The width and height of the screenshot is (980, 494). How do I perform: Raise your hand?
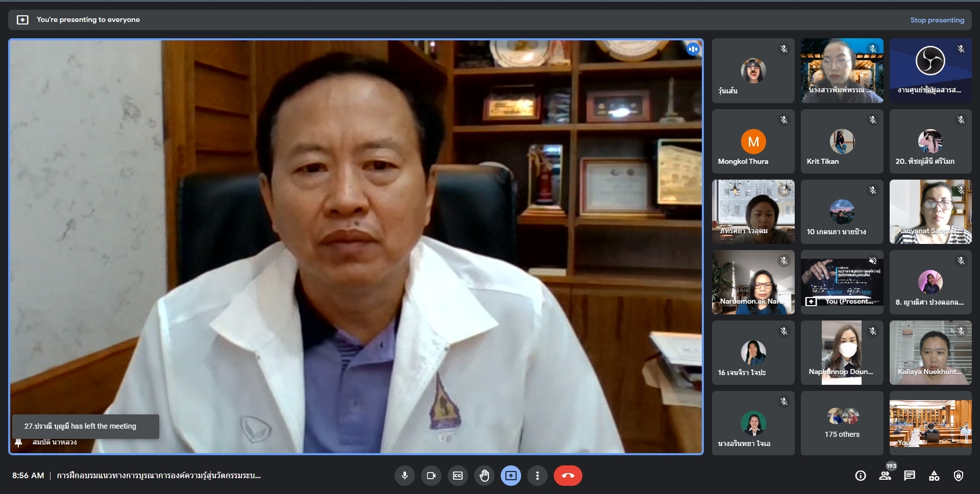[x=484, y=476]
